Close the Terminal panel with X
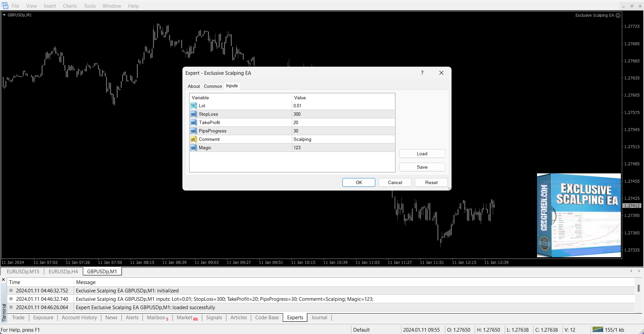Viewport: 644px width, 334px height. [x=3, y=279]
